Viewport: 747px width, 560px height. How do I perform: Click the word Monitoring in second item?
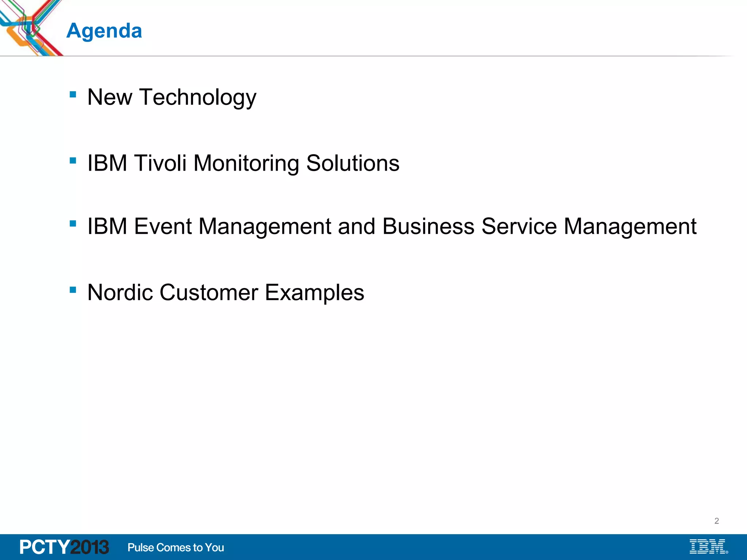point(246,163)
